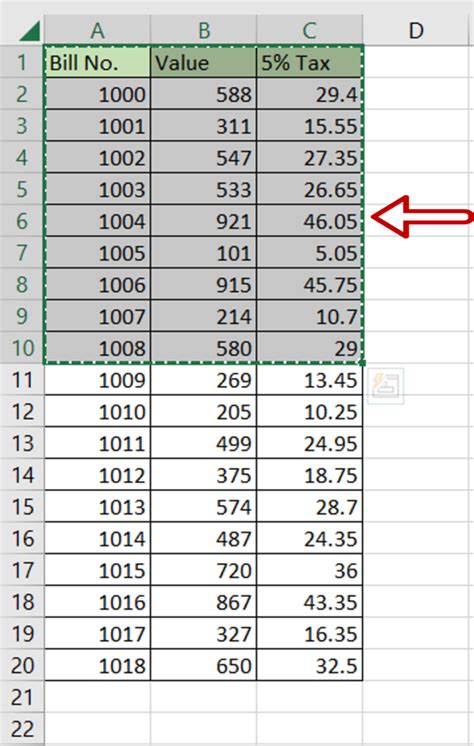474x746 pixels.
Task: Select cell with value 533
Action: [x=204, y=189]
